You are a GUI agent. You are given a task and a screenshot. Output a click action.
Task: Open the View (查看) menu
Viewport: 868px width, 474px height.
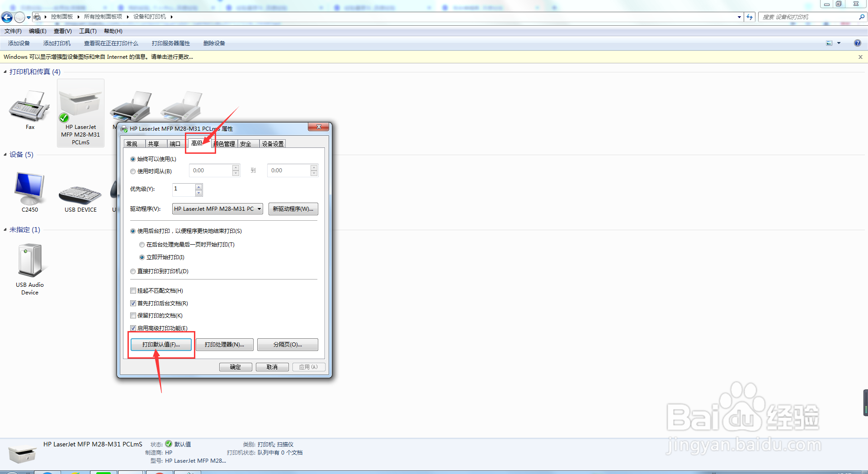62,31
